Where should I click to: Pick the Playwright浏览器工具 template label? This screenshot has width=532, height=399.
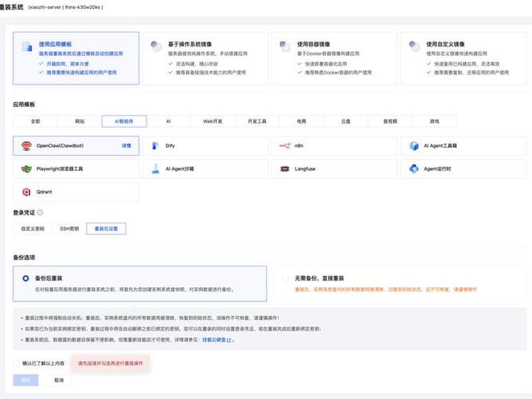tap(60, 169)
